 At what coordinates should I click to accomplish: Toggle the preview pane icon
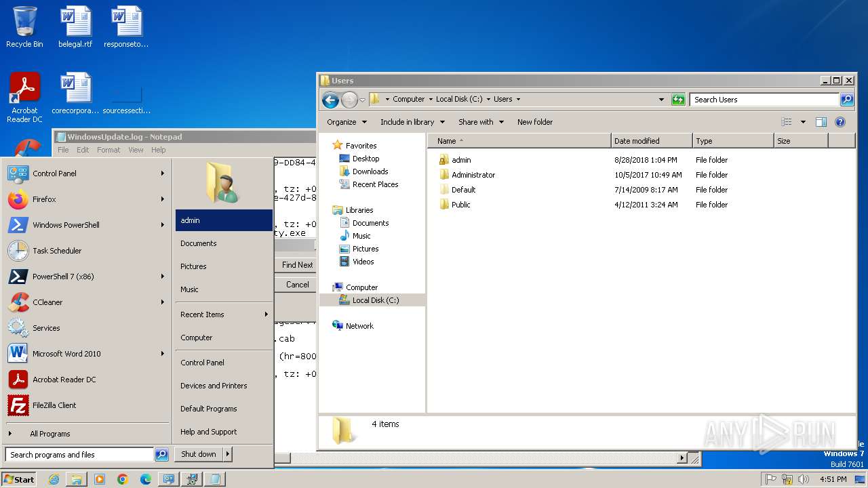(821, 122)
